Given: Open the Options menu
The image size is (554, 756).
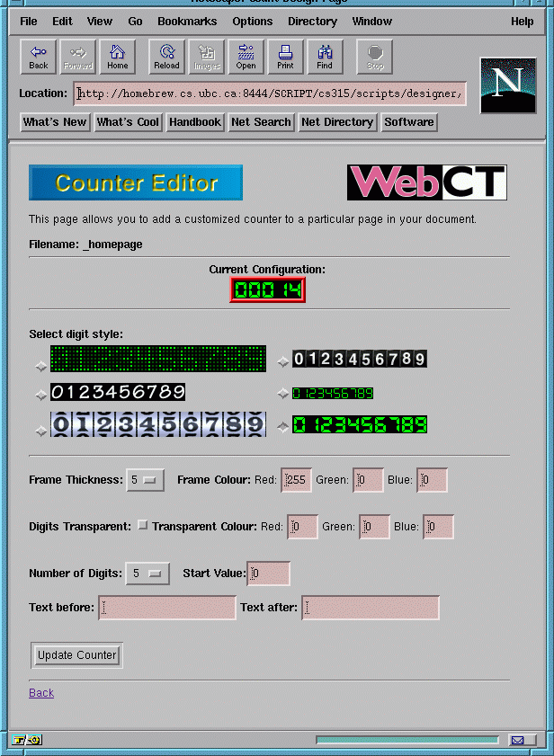Looking at the screenshot, I should 253,22.
